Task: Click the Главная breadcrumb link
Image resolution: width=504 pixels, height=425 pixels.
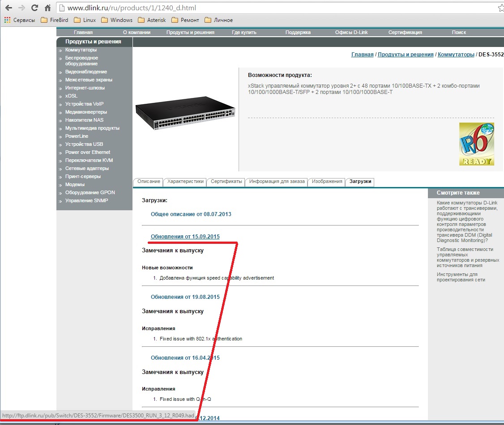Action: pos(362,54)
